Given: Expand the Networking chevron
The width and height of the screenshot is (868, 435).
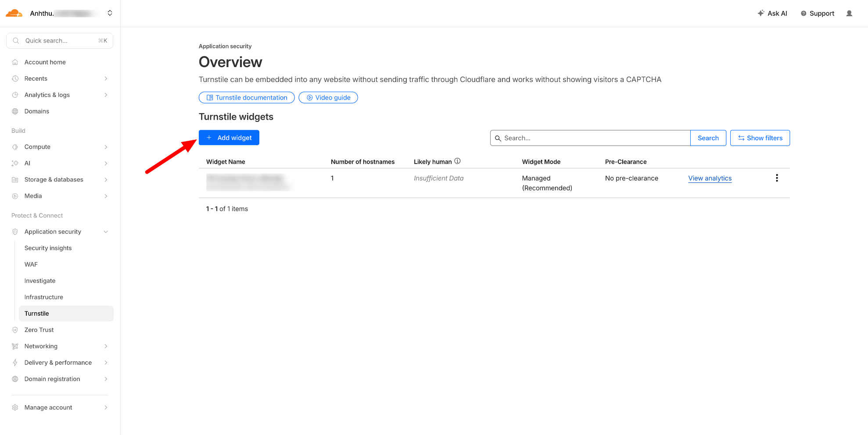Looking at the screenshot, I should click(x=106, y=346).
